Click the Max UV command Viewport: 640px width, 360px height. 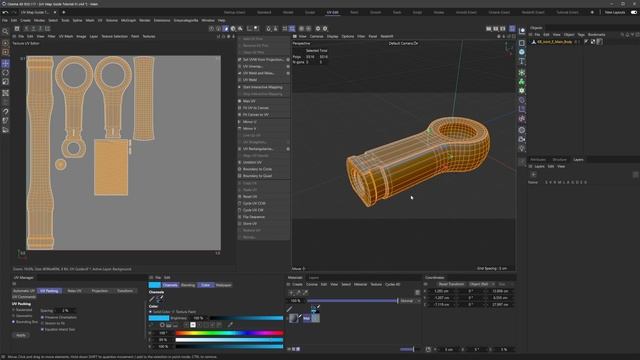click(249, 101)
